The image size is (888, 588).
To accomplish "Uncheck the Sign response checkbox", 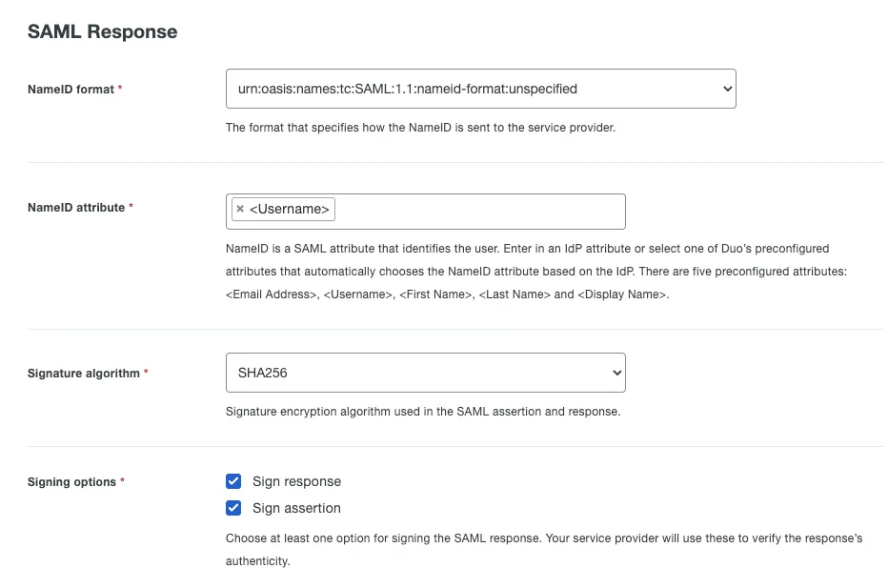I will (x=233, y=481).
